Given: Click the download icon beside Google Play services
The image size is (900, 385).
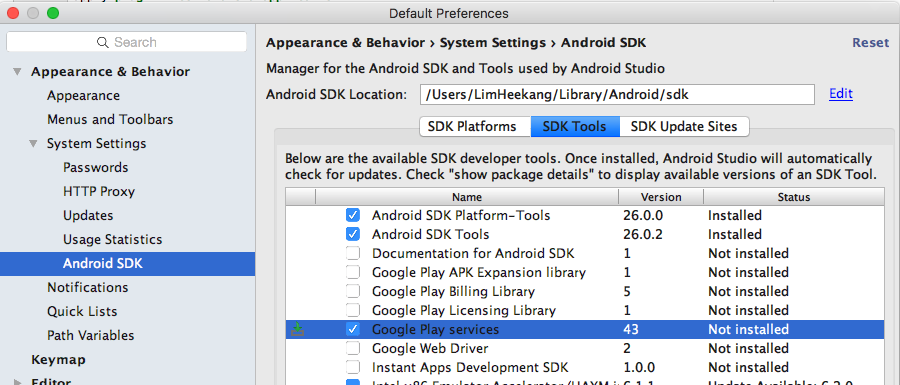Looking at the screenshot, I should [x=297, y=329].
